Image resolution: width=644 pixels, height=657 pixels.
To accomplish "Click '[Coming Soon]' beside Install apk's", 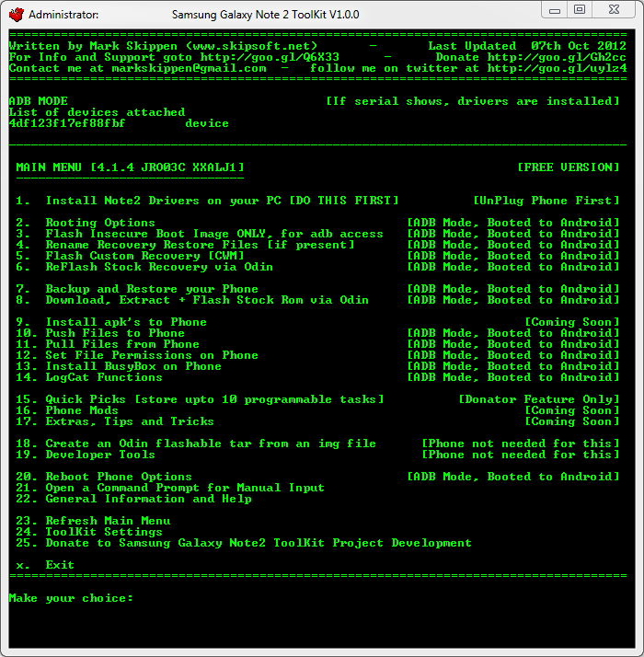I will point(572,322).
